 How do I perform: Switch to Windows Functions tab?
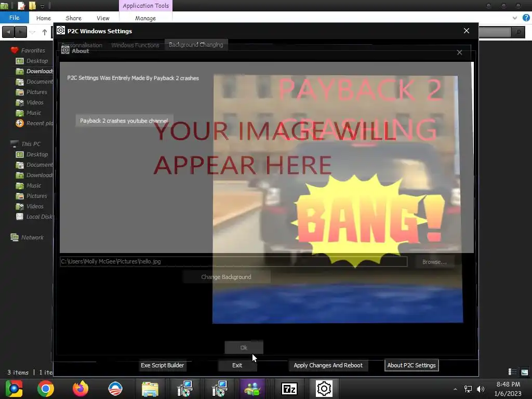[x=135, y=45]
